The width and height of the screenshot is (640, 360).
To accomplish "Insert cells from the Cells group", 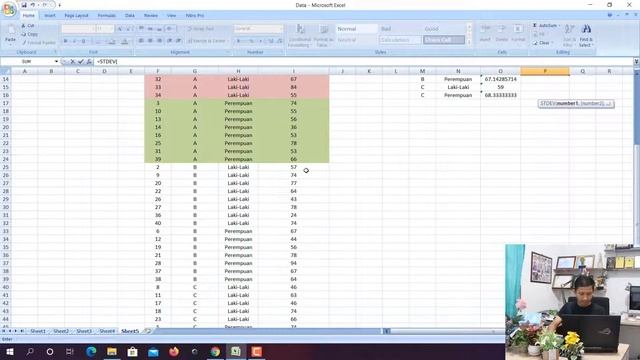I will tap(485, 33).
